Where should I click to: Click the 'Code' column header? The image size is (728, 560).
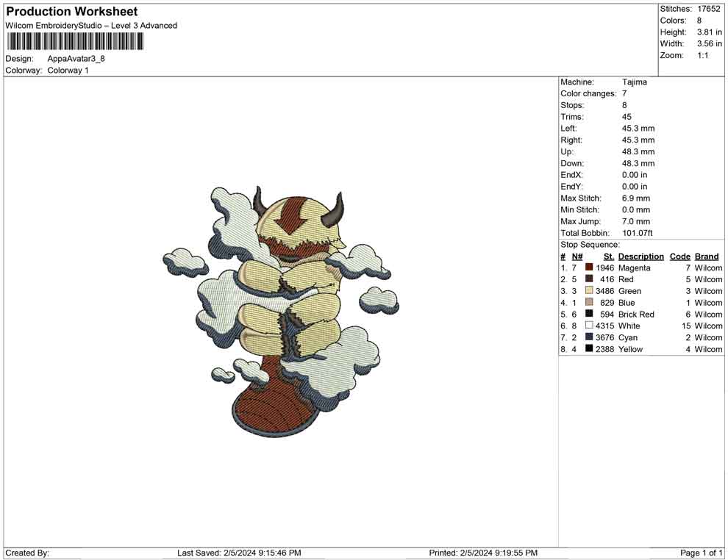[679, 256]
